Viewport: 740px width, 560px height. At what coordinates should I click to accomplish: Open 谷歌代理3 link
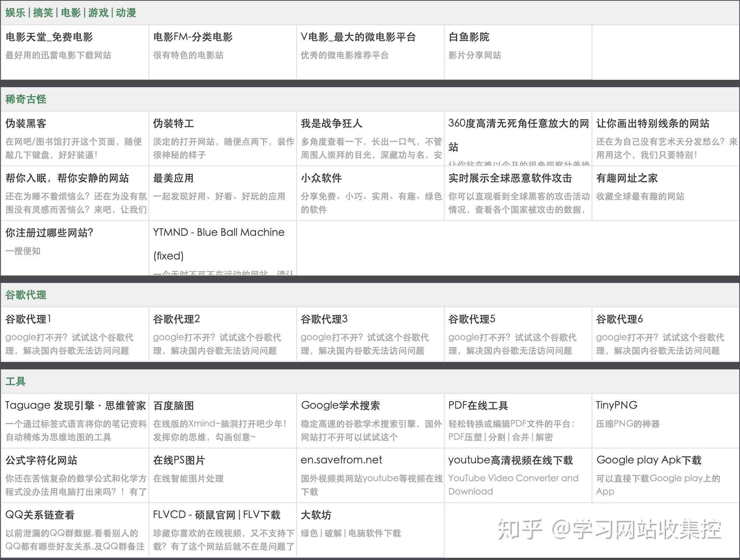click(324, 319)
